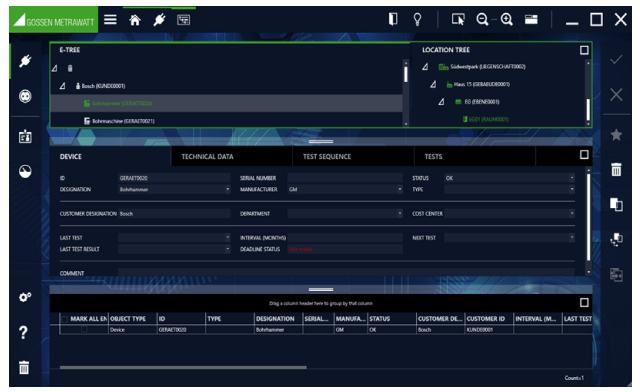Check the Mark All Entries checkbox
This screenshot has height=392, width=640.
coord(64,318)
